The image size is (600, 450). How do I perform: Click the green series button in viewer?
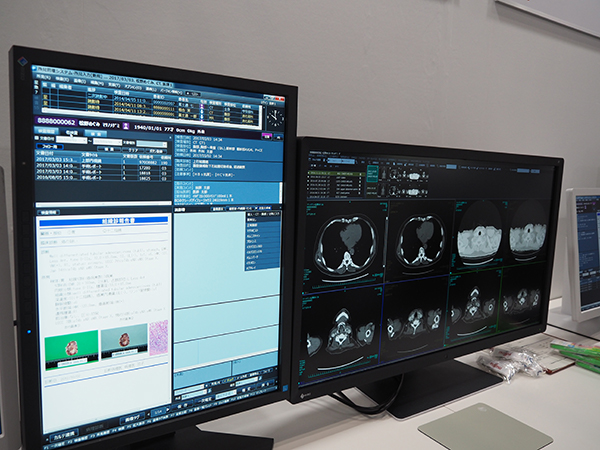[x=372, y=172]
